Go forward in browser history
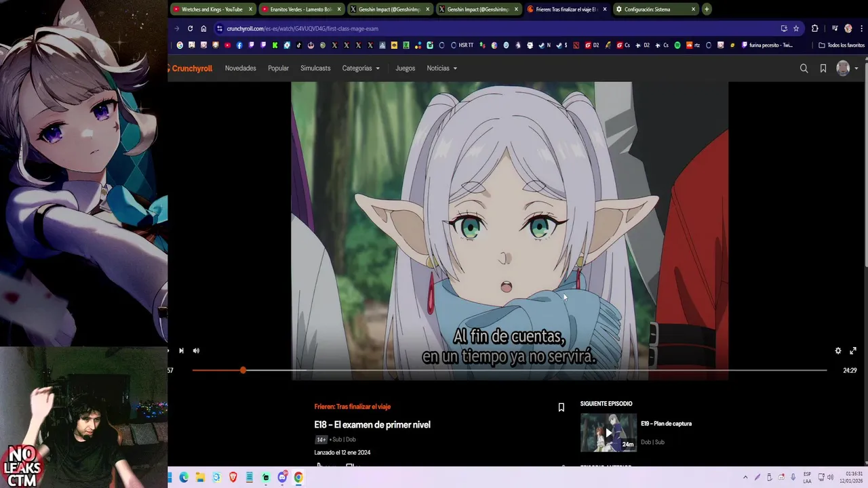Viewport: 868px width, 488px height. point(177,28)
